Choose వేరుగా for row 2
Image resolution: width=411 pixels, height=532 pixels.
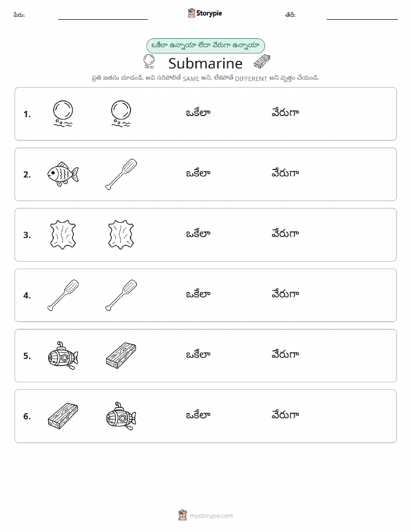click(x=285, y=173)
